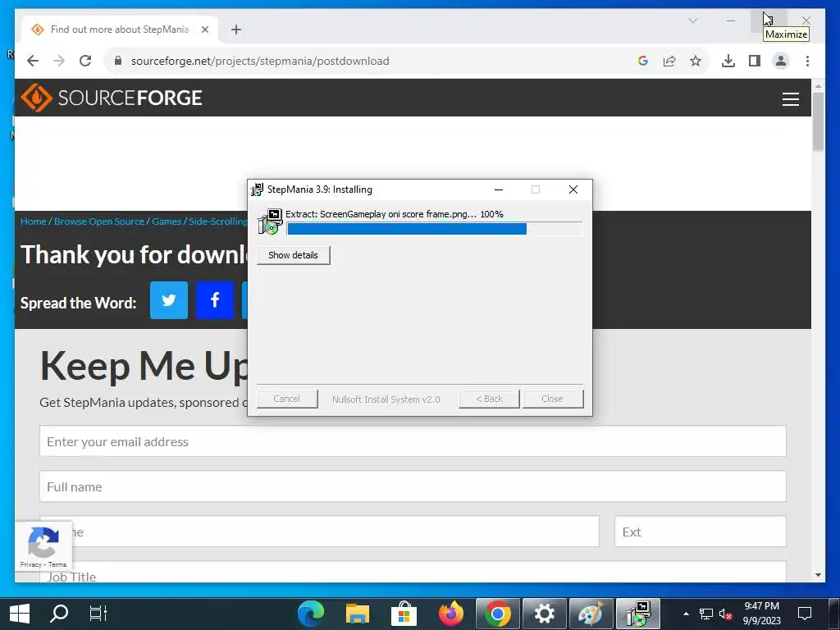Close the StepMania SourceForge tab
The image size is (840, 630).
[x=204, y=30]
